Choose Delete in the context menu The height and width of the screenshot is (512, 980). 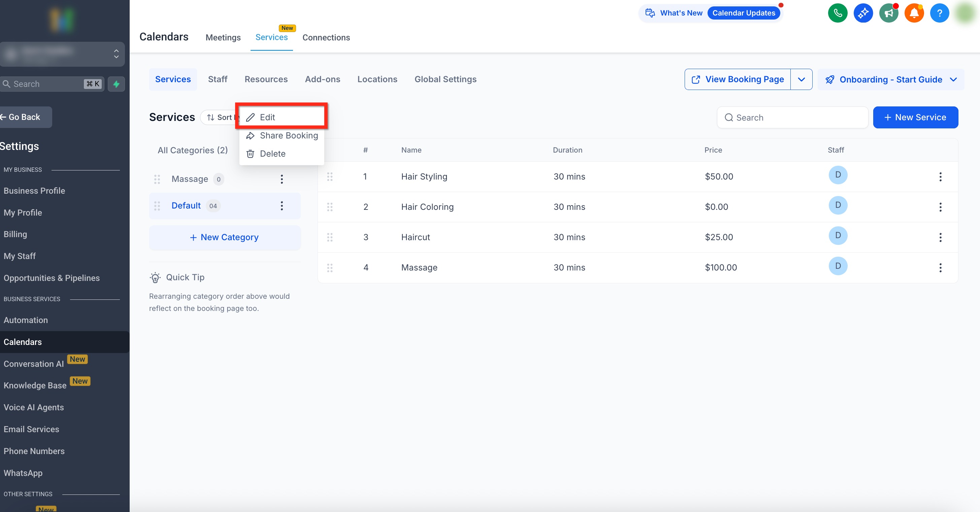pyautogui.click(x=272, y=154)
